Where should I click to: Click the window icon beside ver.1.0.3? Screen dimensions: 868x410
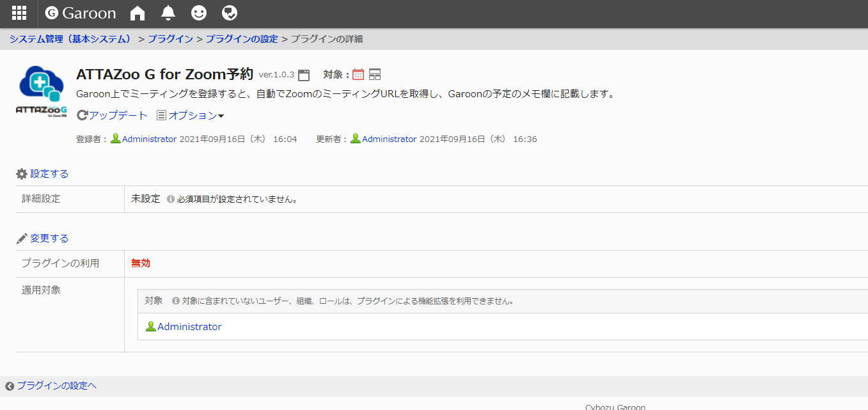point(304,75)
